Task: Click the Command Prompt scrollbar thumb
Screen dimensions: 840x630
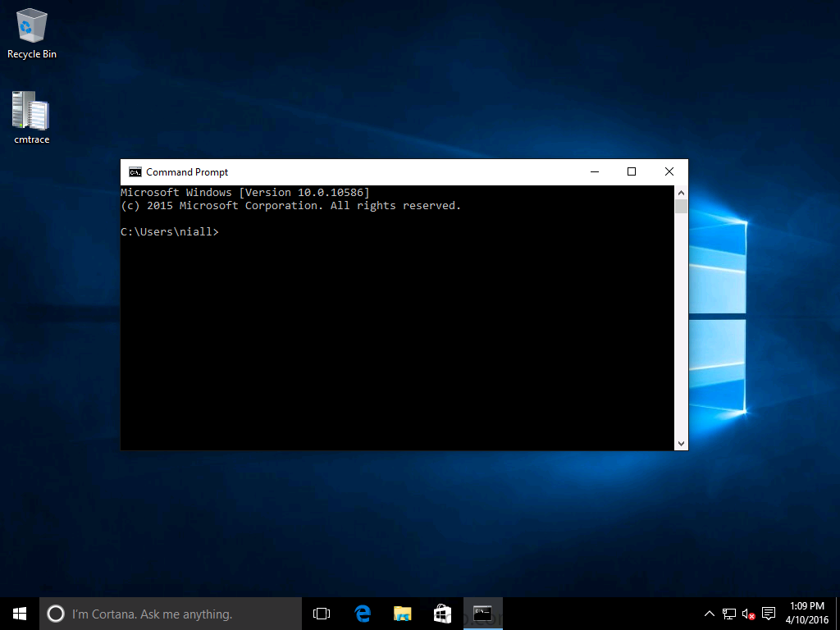Action: point(681,207)
